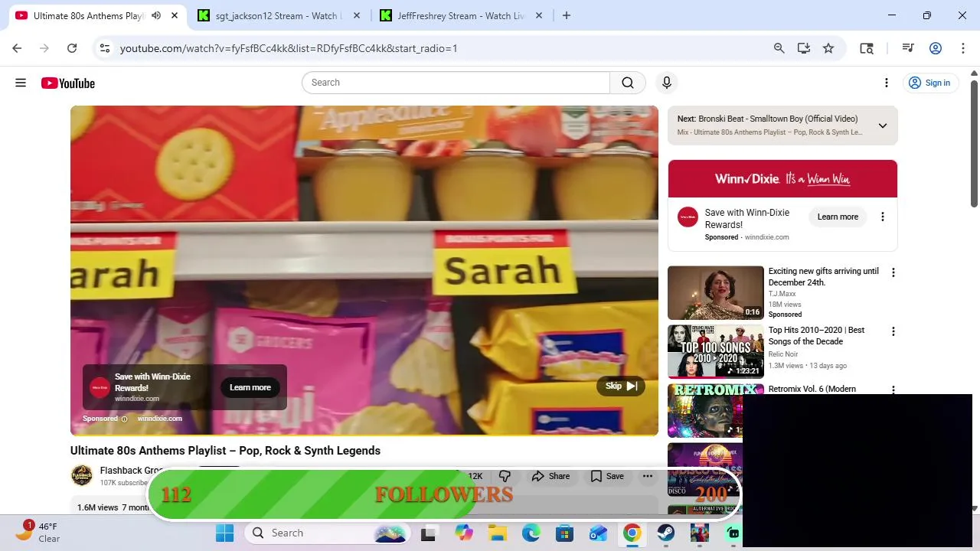Click the Winn-Dixie banner image

coord(782,179)
